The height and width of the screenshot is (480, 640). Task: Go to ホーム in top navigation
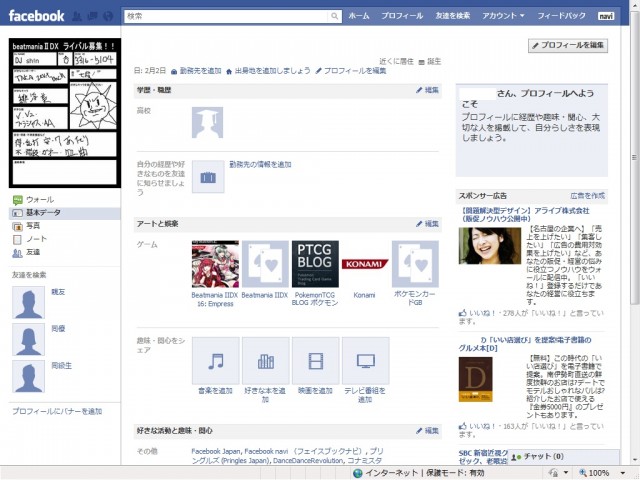pyautogui.click(x=359, y=16)
